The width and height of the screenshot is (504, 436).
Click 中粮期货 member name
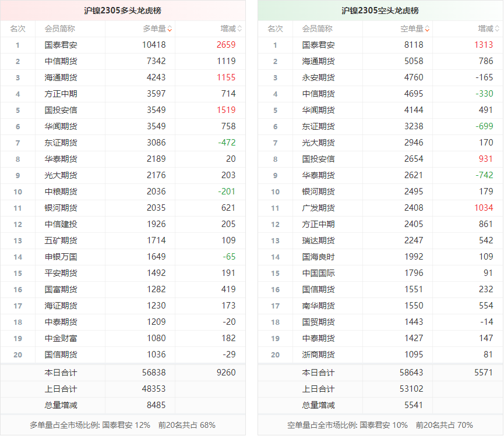(x=61, y=192)
